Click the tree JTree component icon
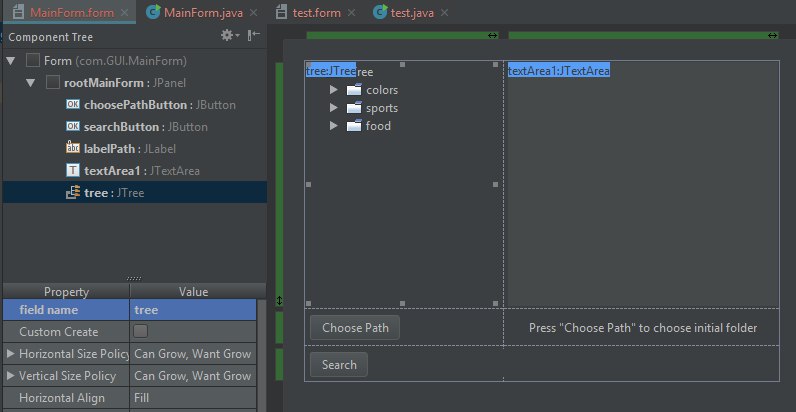This screenshot has height=412, width=796. click(x=72, y=192)
